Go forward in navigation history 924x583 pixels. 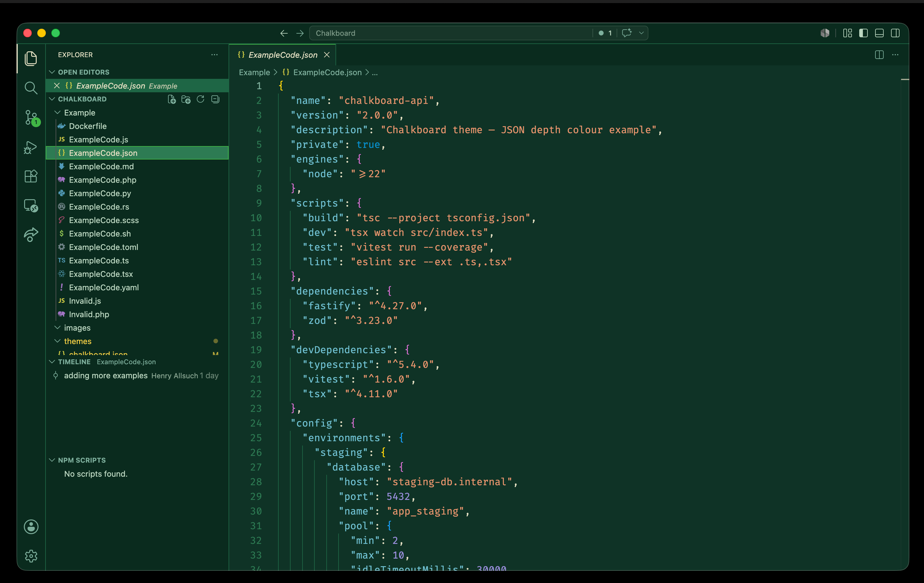[x=300, y=33]
